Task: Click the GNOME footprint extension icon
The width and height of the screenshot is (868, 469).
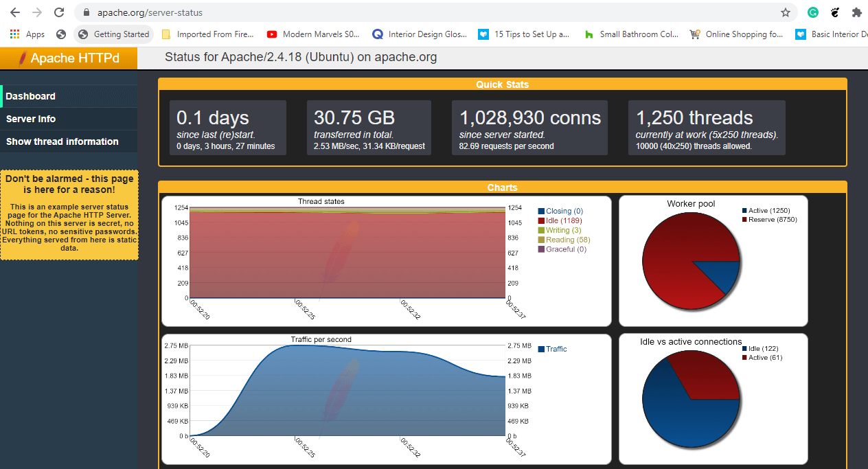Action: click(834, 12)
